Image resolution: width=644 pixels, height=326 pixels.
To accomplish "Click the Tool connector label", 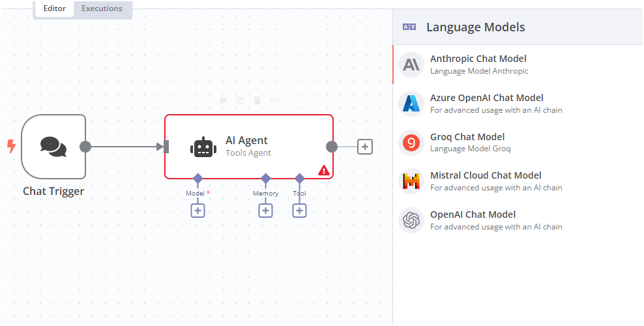I will [299, 194].
